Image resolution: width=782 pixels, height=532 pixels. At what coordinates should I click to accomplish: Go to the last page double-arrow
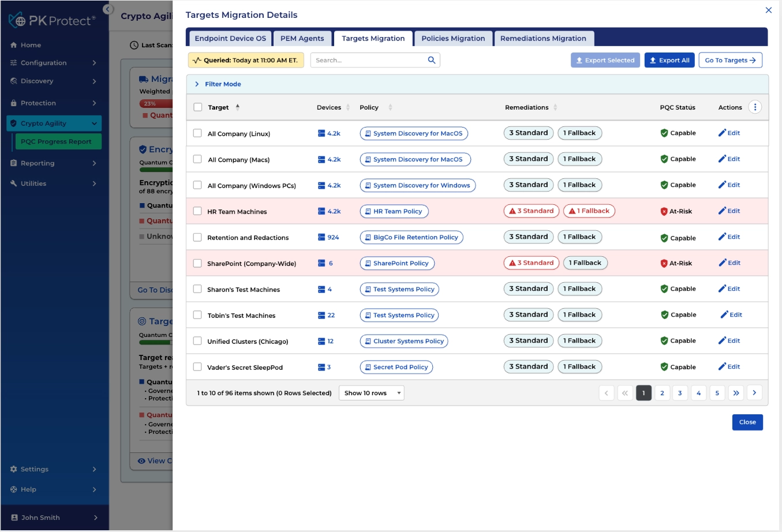click(736, 393)
